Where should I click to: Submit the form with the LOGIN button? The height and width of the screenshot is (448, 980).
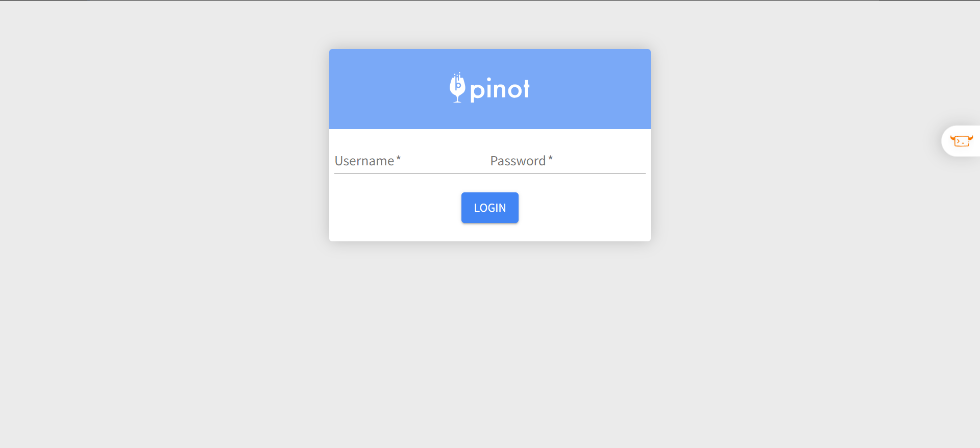pos(490,208)
